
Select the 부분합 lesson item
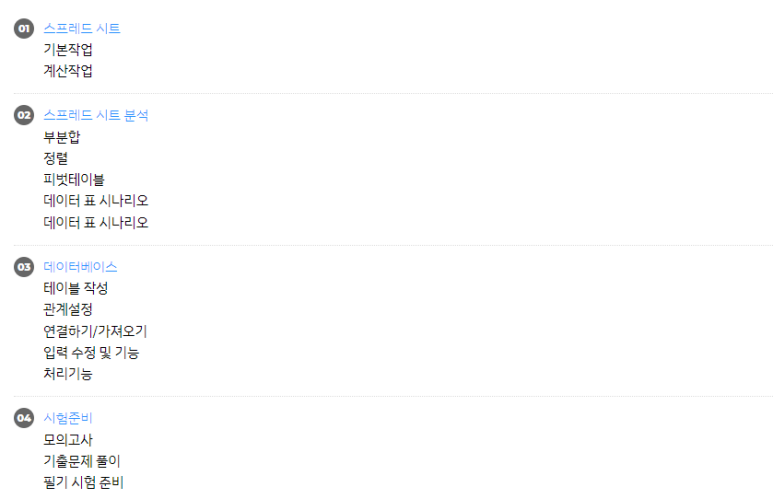point(62,137)
